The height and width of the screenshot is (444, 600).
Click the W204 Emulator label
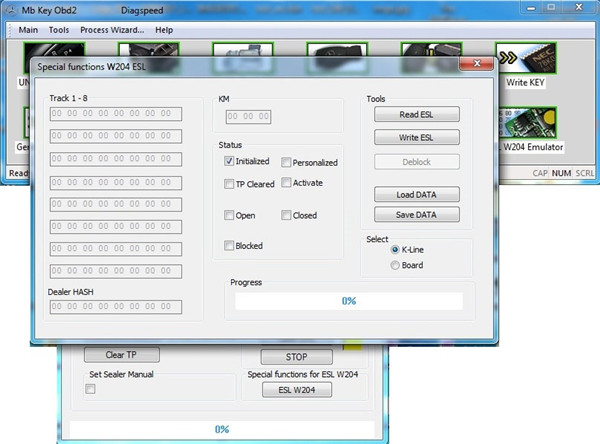(533, 147)
